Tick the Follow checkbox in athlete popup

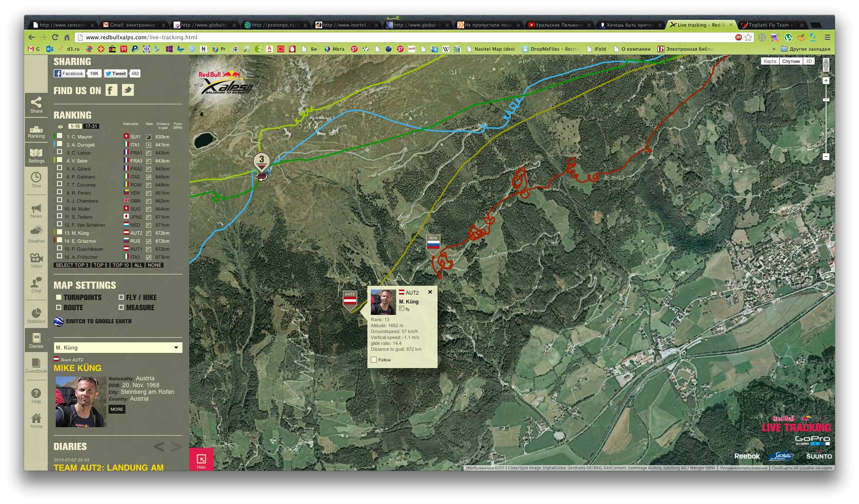[x=374, y=360]
